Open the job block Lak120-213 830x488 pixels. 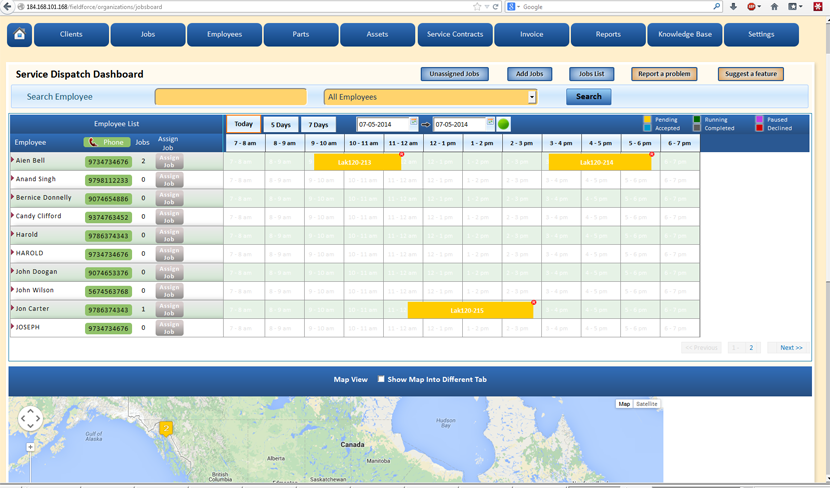357,162
